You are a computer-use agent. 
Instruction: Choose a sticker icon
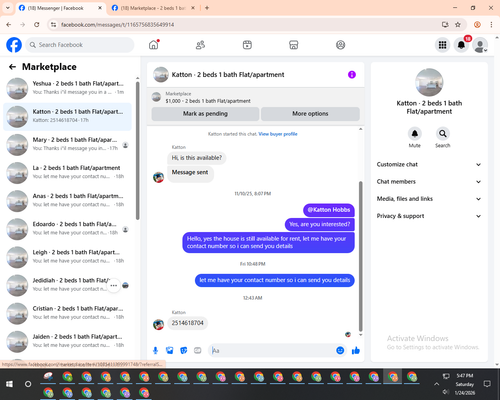pyautogui.click(x=184, y=350)
